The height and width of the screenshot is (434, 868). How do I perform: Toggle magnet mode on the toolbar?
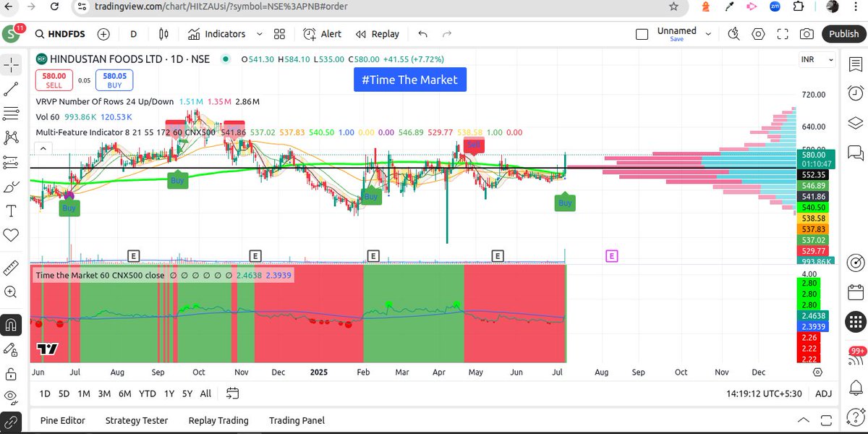click(x=11, y=325)
